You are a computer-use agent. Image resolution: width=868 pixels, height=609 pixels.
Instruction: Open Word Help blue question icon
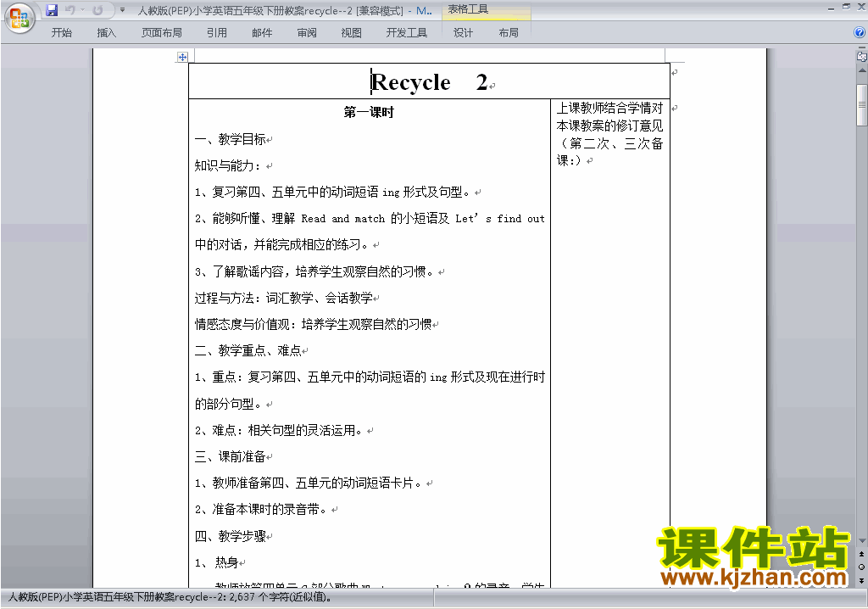pyautogui.click(x=860, y=32)
